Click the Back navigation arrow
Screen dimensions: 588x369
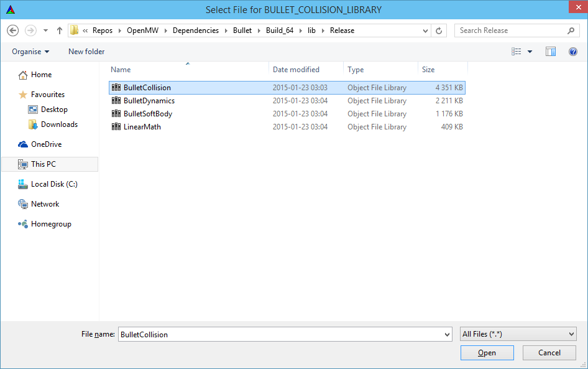12,30
